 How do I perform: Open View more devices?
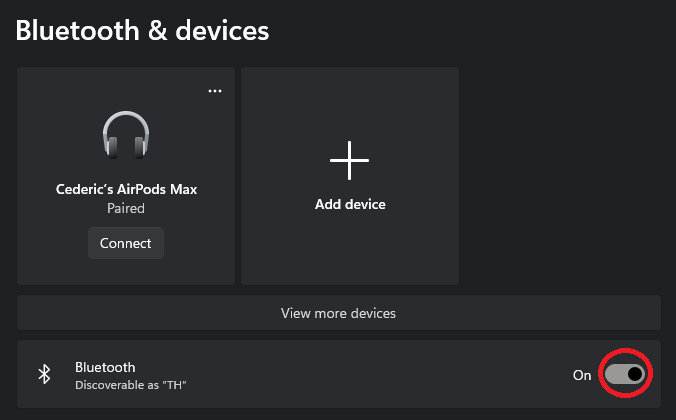(338, 313)
